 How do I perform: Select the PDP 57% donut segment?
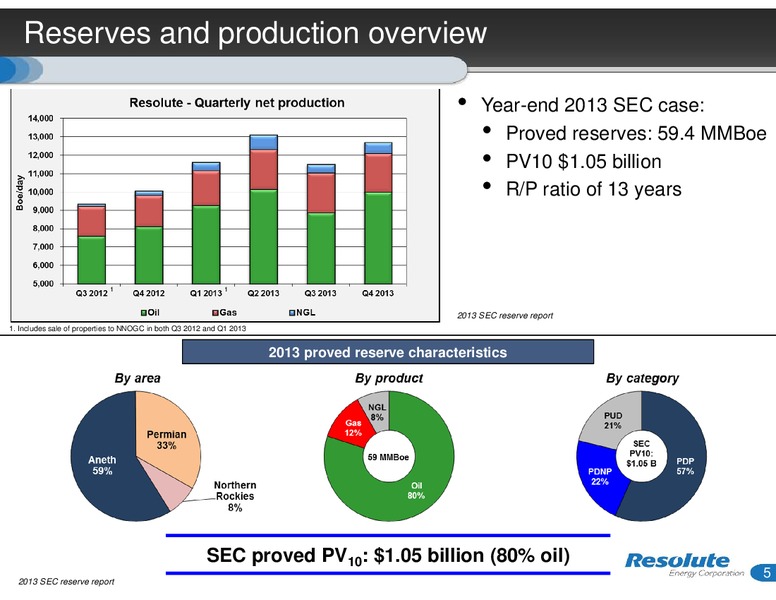685,466
